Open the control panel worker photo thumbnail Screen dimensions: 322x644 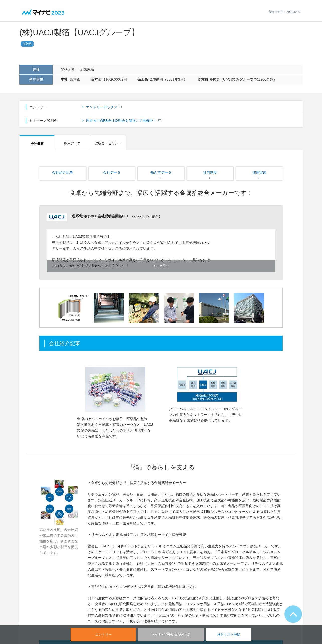tap(144, 308)
